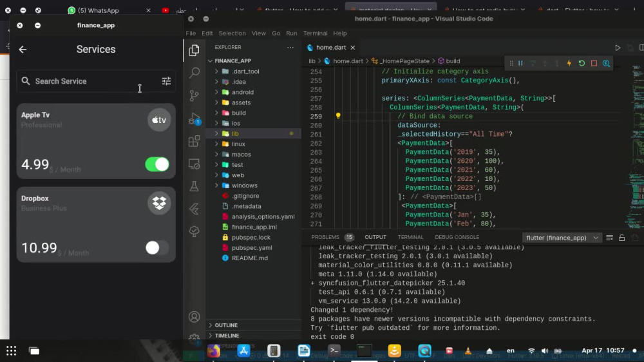The width and height of the screenshot is (644, 362).
Task: Trigger Flutter hot reload lightning icon
Action: pos(569,63)
